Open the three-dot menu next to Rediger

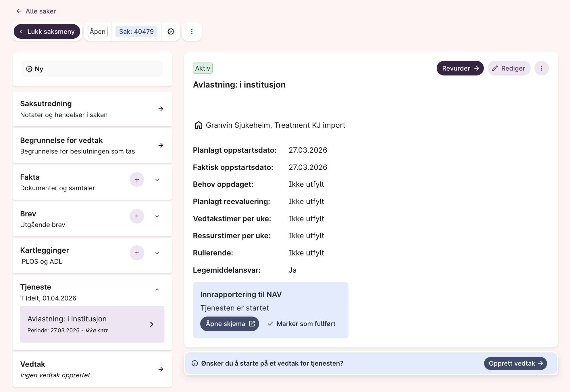(x=541, y=68)
